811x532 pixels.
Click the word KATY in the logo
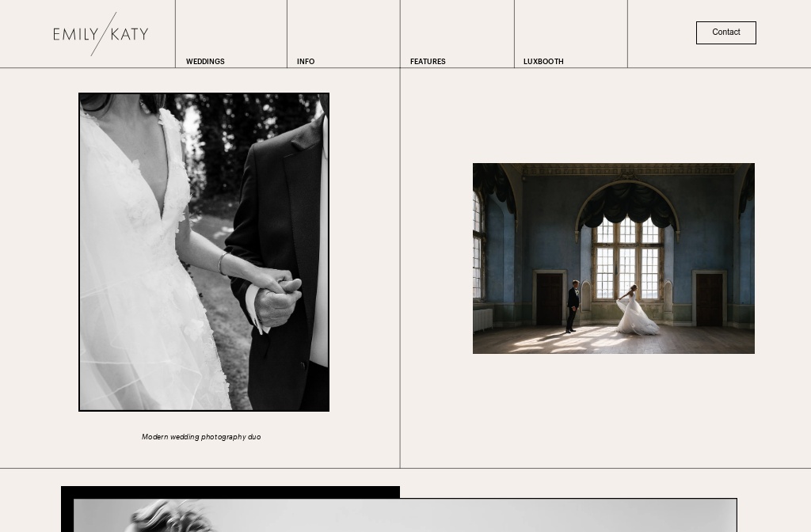click(130, 34)
